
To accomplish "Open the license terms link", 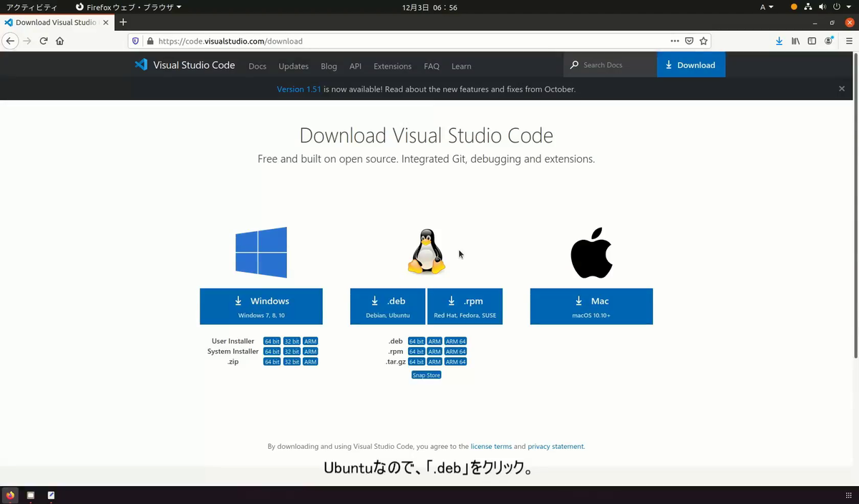I will 491,447.
